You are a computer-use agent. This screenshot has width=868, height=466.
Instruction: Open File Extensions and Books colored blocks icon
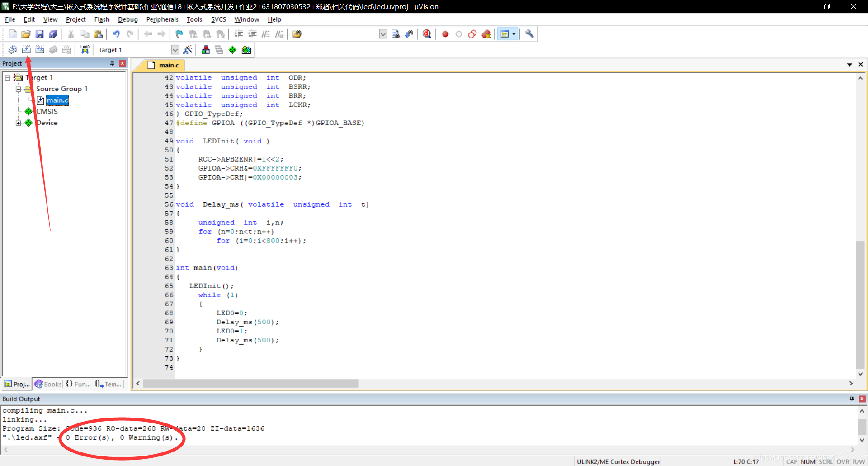tap(206, 50)
